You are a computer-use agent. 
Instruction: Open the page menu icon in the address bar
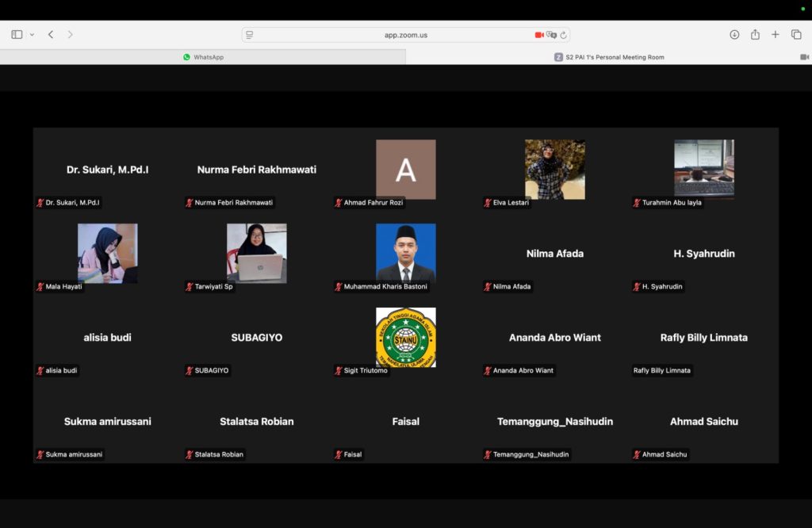click(x=250, y=35)
